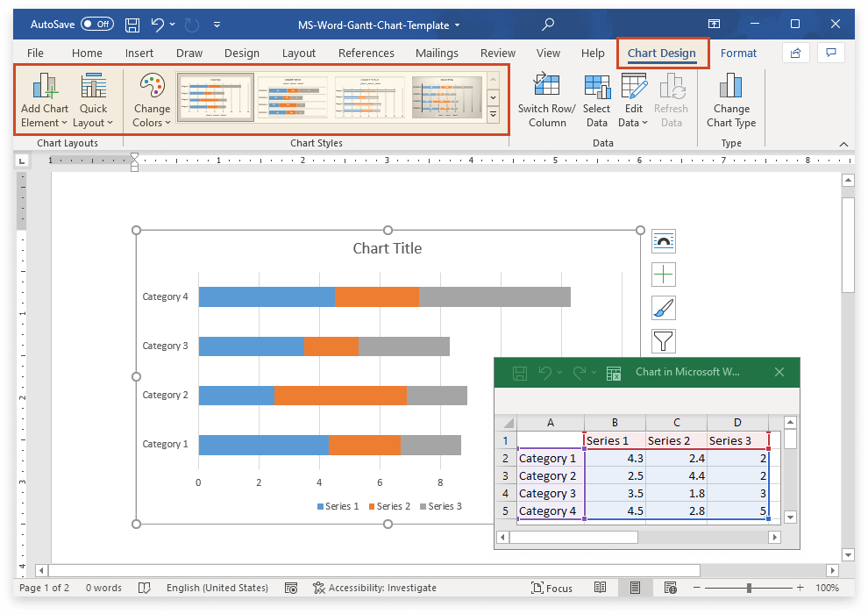The width and height of the screenshot is (868, 614).
Task: Switch to Web Layout view
Action: pos(671,588)
